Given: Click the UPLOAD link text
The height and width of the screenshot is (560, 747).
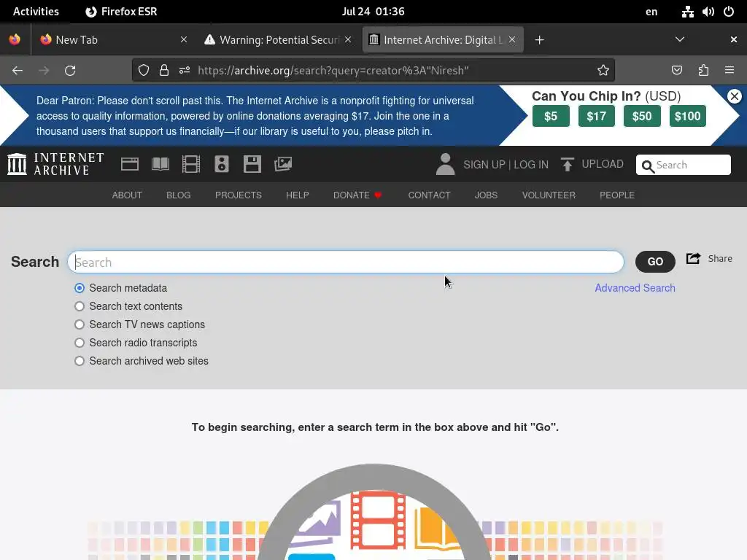Looking at the screenshot, I should click(603, 164).
